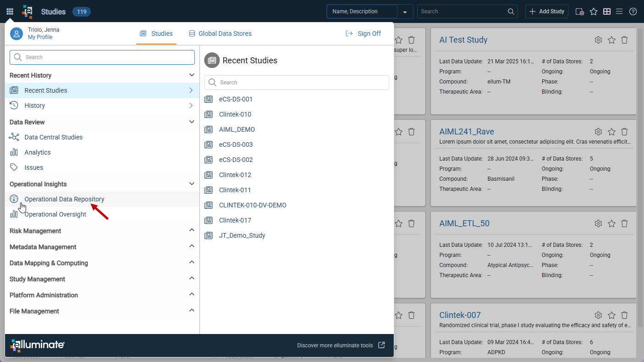
Task: Collapse the Operational Insights section
Action: click(x=192, y=184)
